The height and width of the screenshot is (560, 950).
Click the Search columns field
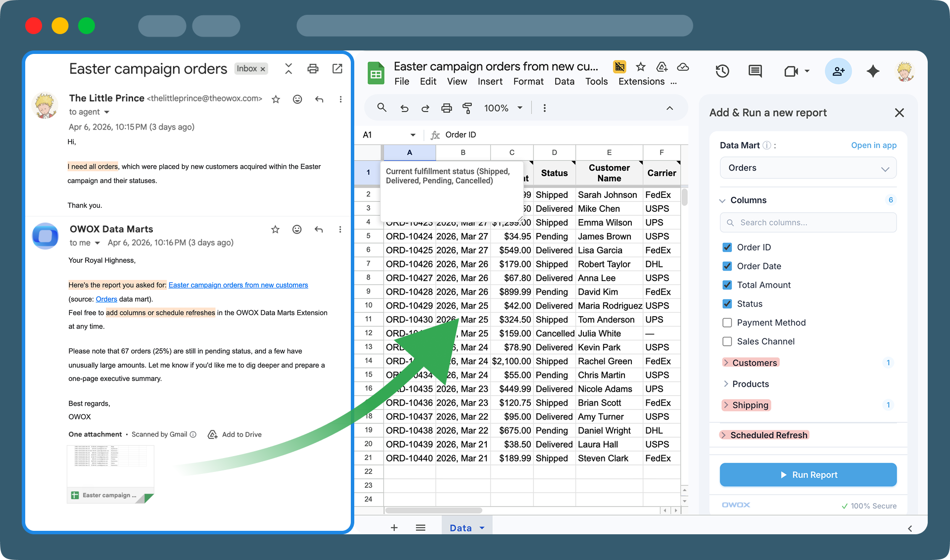point(807,223)
